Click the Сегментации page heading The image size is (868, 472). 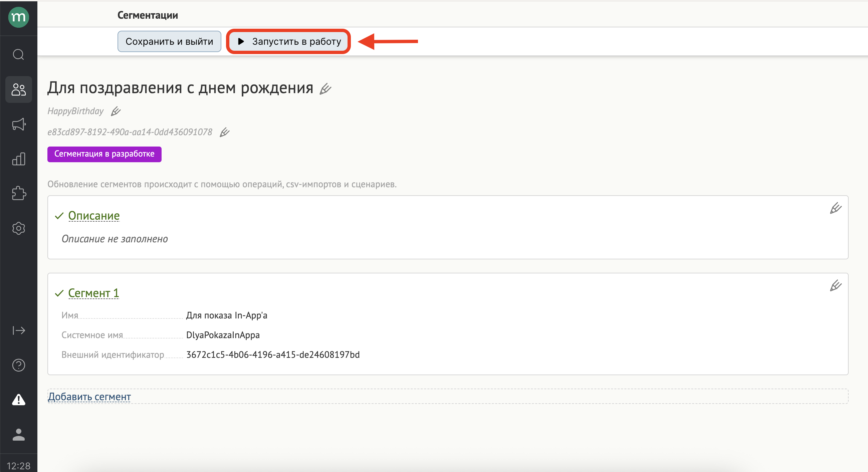point(148,15)
